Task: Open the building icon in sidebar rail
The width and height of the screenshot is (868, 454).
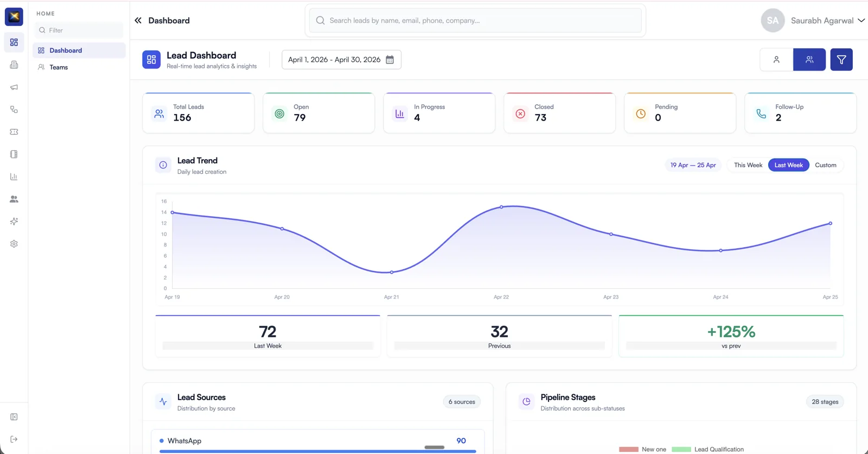Action: coord(14,65)
